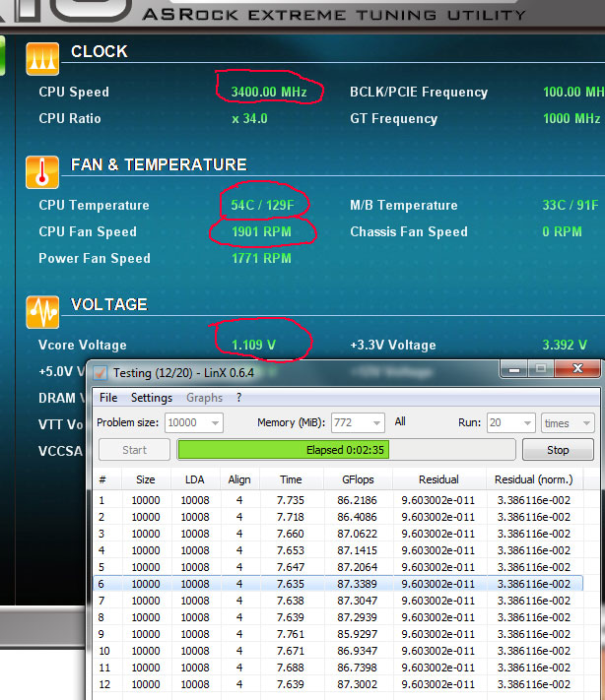Viewport: 605px width, 700px height.
Task: Click the CLOCK section icon
Action: pyautogui.click(x=42, y=59)
